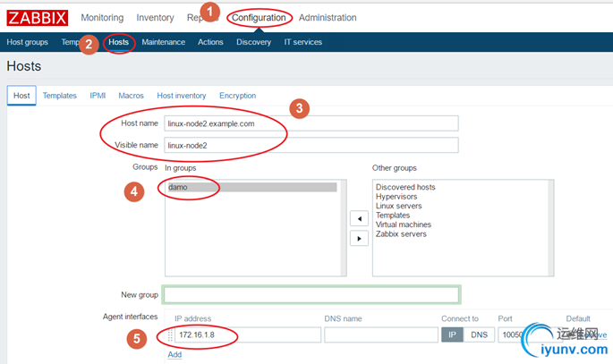Screen dimensions: 613x364
Task: Open the Hosts submenu
Action: 118,42
